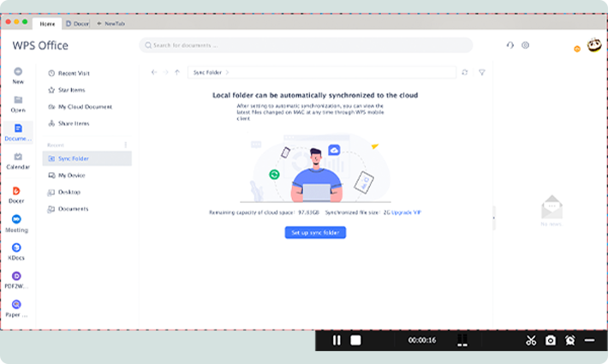
Task: Collapse the right news panel handle
Action: pyautogui.click(x=493, y=218)
